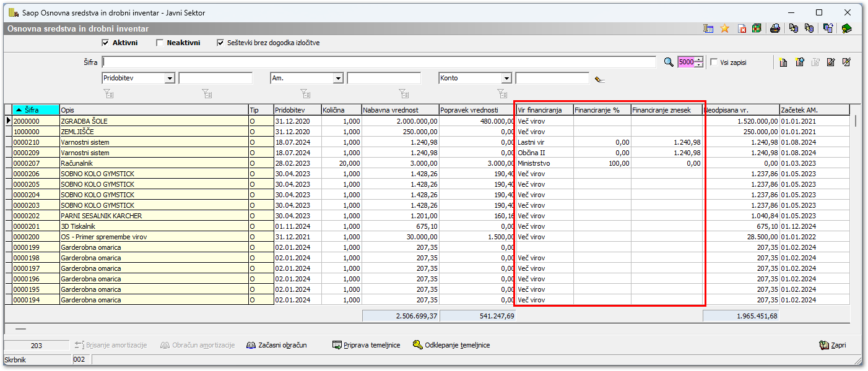
Task: Increase the 5000 record limit stepper
Action: [x=700, y=59]
